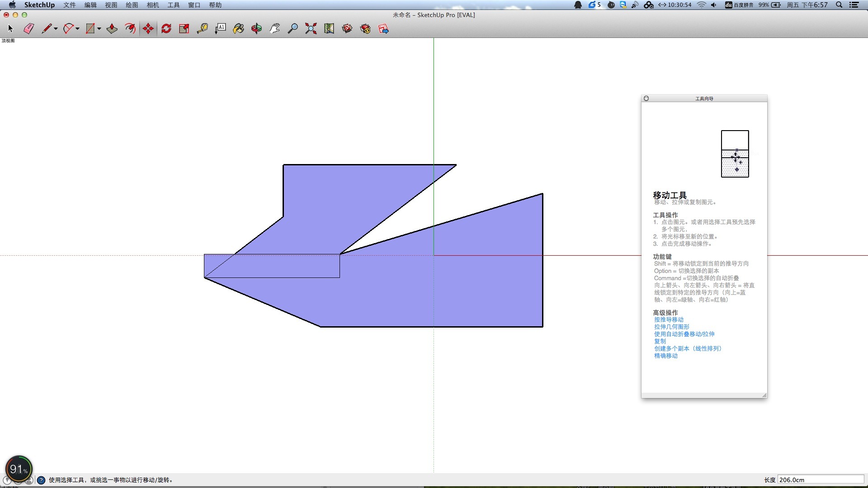868x488 pixels.
Task: Pick the Tape Measure tool
Action: [202, 29]
